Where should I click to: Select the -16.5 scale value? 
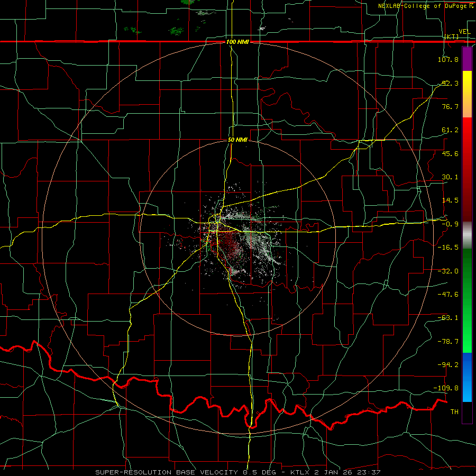click(x=448, y=248)
